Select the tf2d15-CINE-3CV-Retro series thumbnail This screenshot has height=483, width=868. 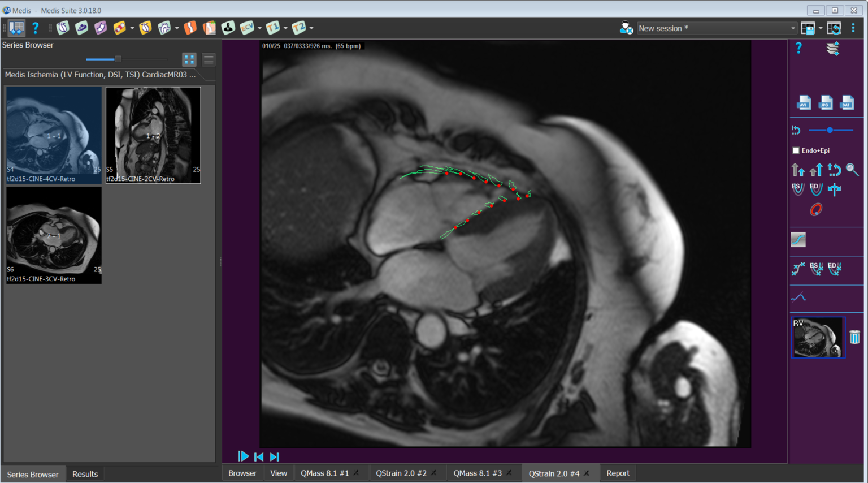click(x=54, y=235)
